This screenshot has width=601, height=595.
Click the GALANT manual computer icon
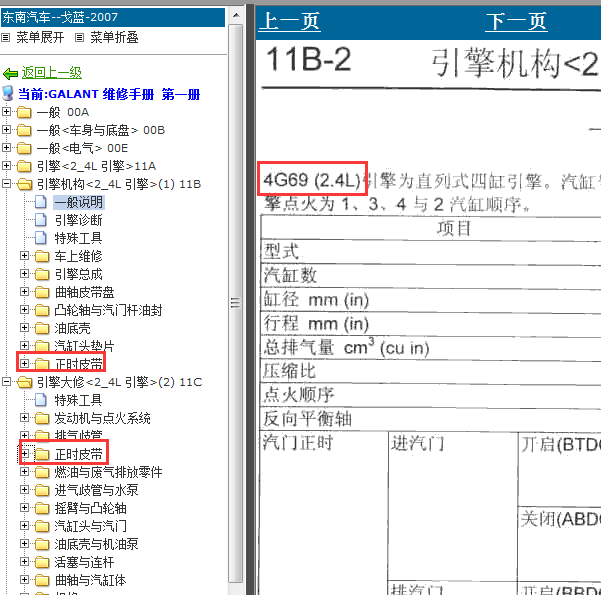point(8,93)
